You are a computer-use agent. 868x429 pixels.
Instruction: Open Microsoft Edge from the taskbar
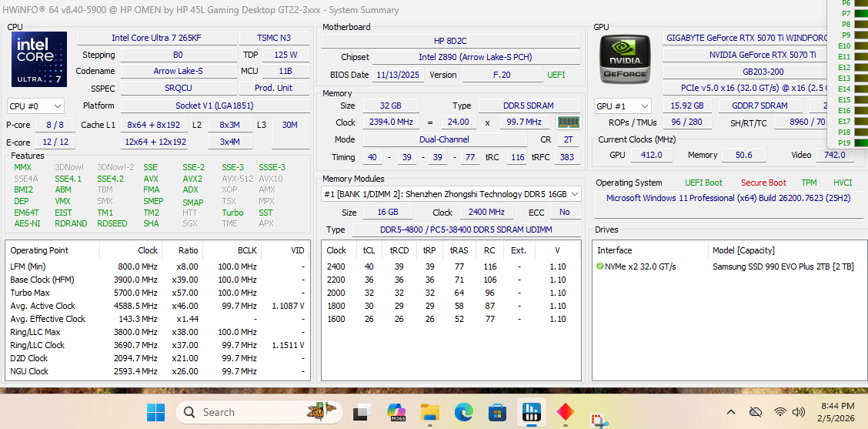tap(464, 412)
